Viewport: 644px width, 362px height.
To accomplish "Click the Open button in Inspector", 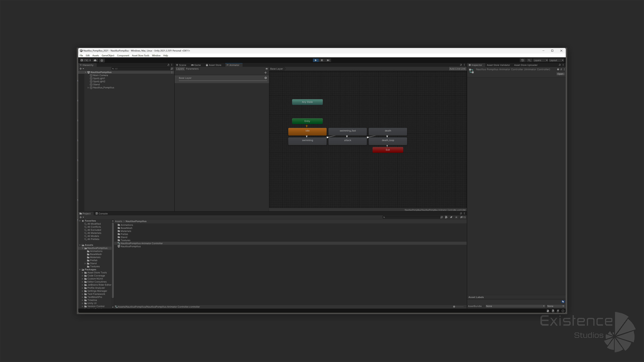I will point(560,74).
